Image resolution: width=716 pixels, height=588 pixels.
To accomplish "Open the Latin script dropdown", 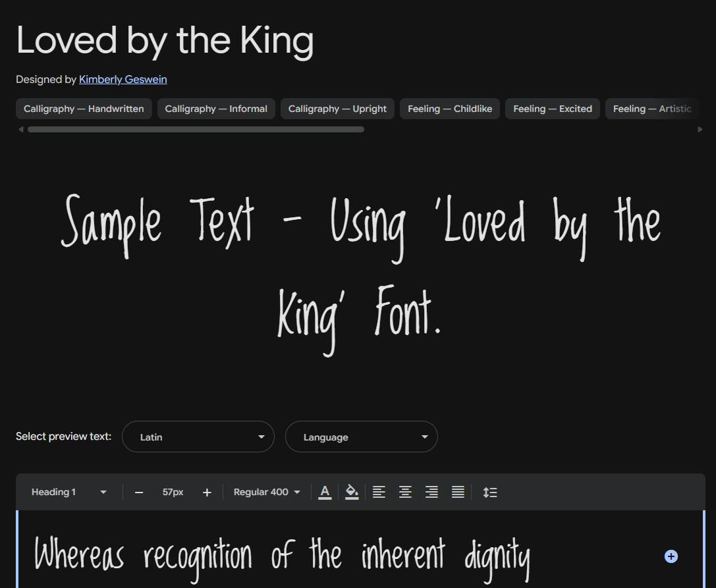I will click(x=198, y=437).
